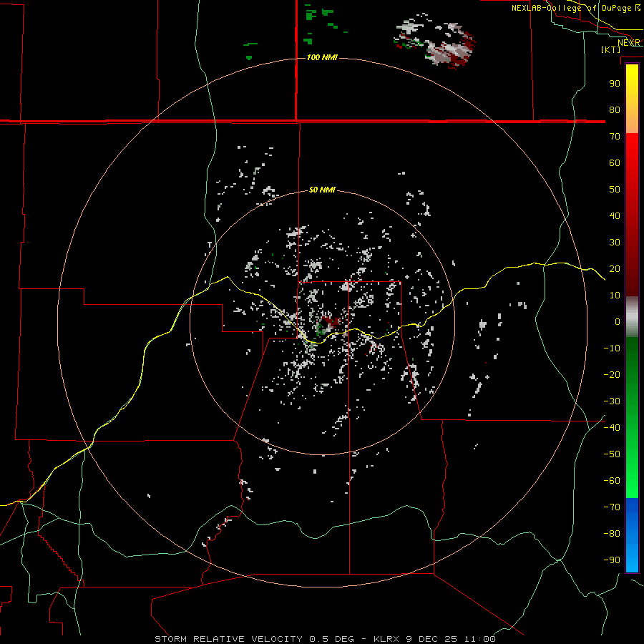The image size is (644, 644).
Task: Click the 0 value on velocity scale
Action: 618,321
